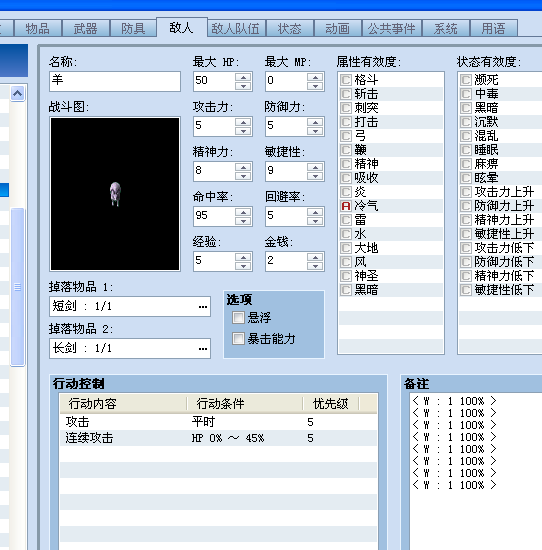
Task: Toggle 麻痹 state efficiency rank
Action: click(x=466, y=164)
